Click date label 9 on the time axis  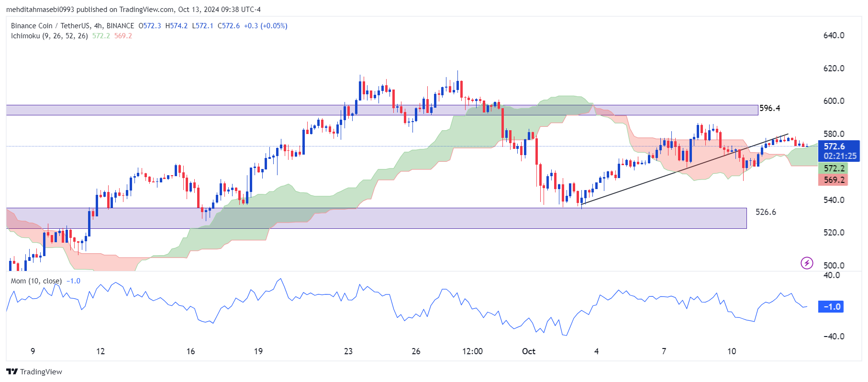coord(33,351)
